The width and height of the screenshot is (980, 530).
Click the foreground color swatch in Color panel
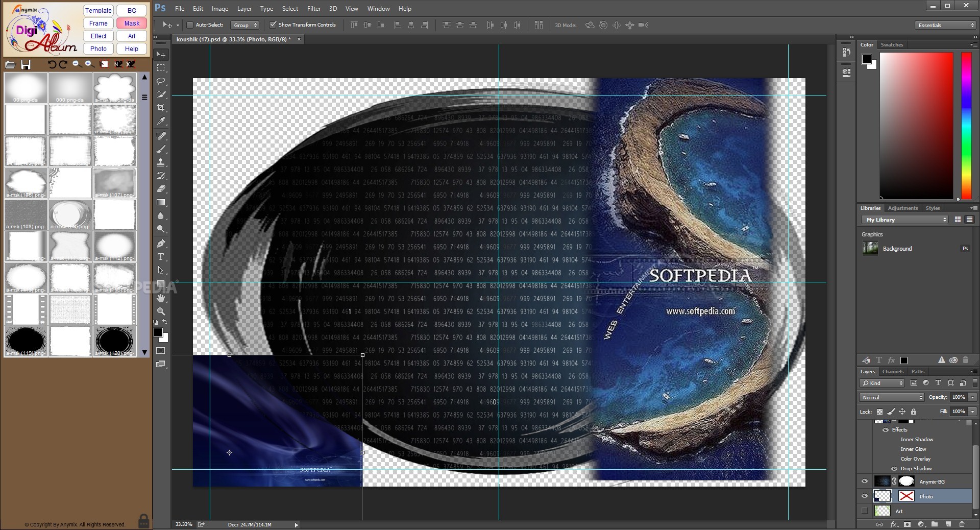point(866,59)
